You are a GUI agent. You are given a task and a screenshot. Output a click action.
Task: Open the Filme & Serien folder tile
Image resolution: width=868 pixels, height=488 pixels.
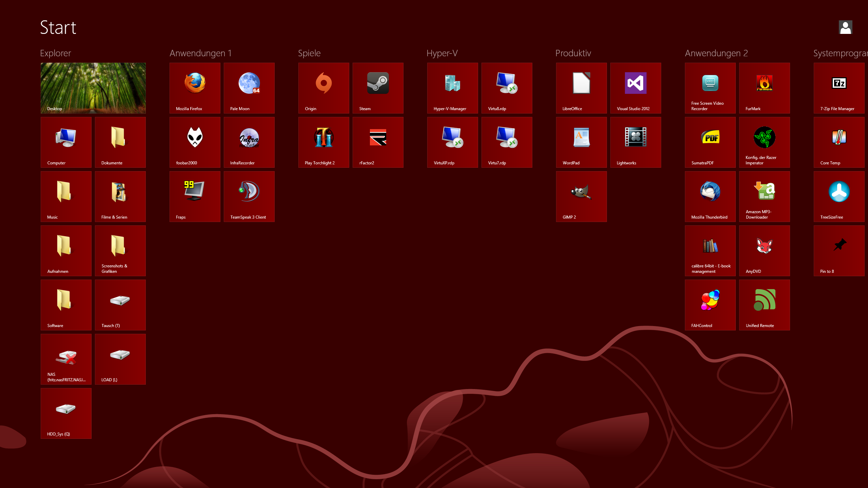[x=120, y=197]
